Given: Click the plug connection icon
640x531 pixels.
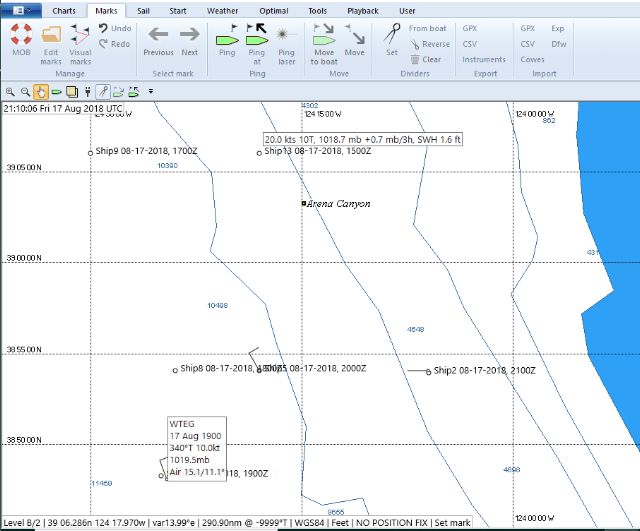Looking at the screenshot, I should (x=87, y=92).
